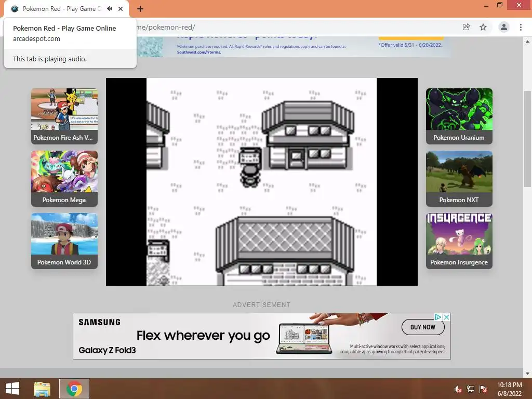Open Pokemon World 3D game card
Viewport: 532px width, 399px height.
(64, 241)
